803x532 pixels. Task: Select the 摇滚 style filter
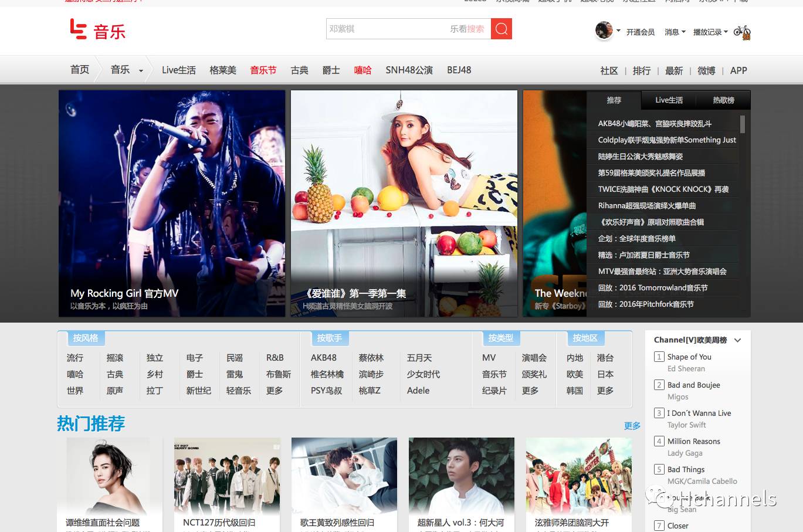click(x=115, y=358)
